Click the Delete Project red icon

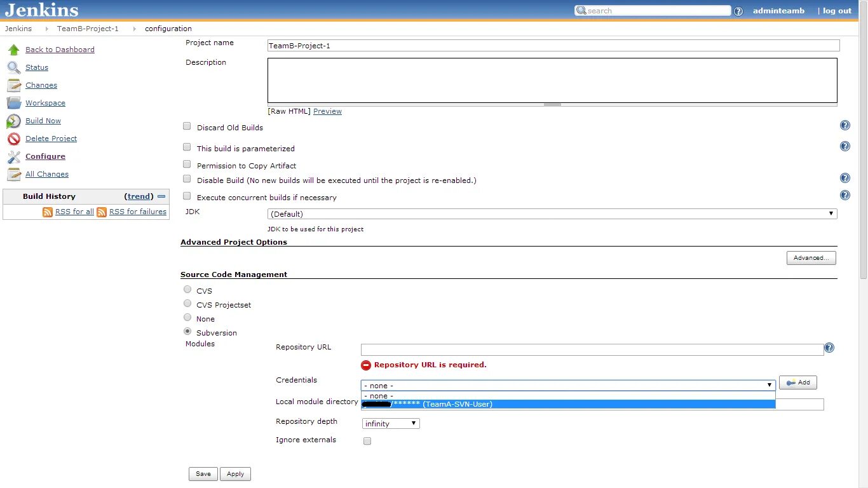14,139
